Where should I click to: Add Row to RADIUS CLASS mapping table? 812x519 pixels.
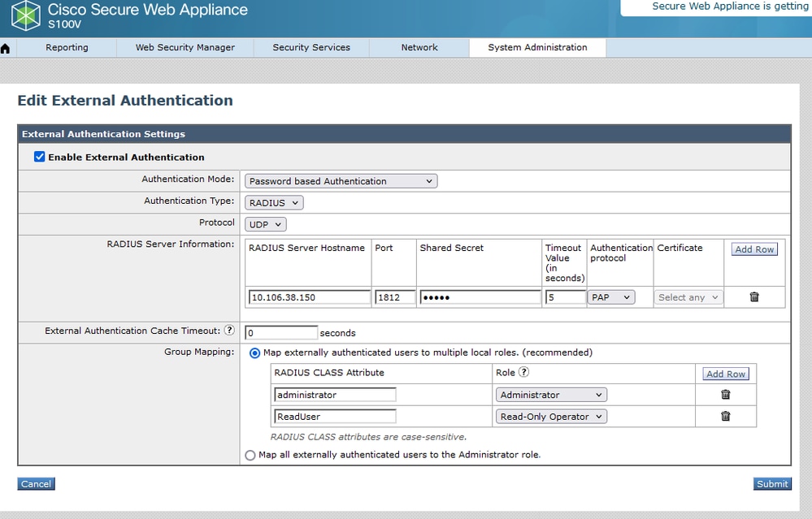pos(726,374)
